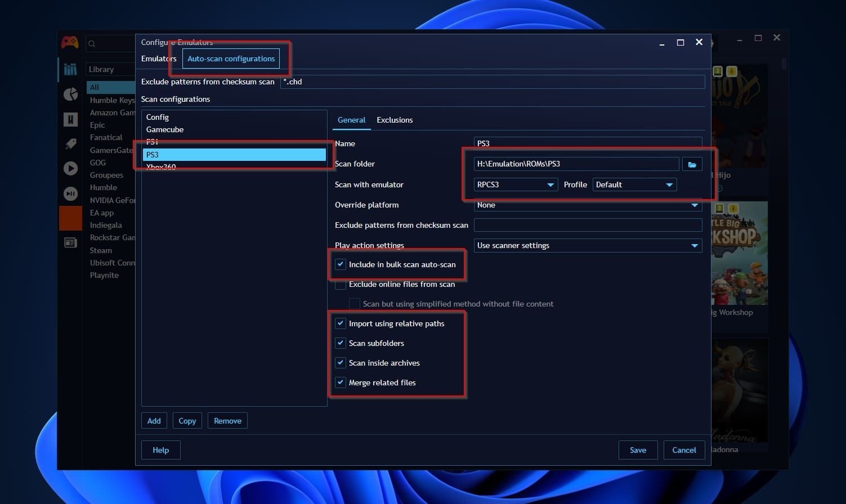Click the rocket tag sidebar icon

(70, 143)
